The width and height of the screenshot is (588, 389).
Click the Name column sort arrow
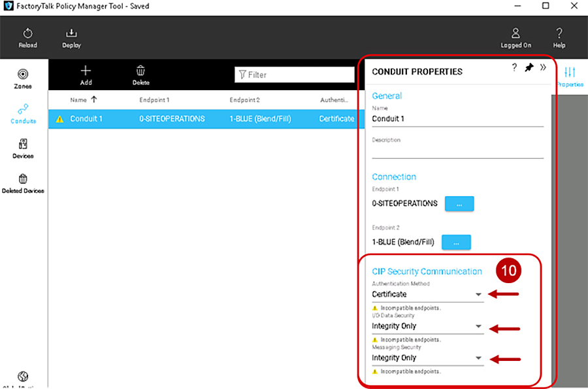pyautogui.click(x=94, y=99)
